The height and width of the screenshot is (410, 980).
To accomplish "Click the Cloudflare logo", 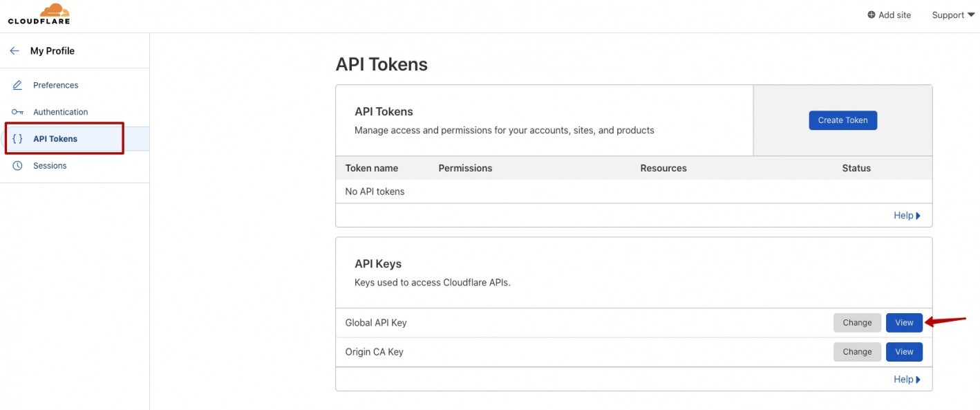I will 39,14.
